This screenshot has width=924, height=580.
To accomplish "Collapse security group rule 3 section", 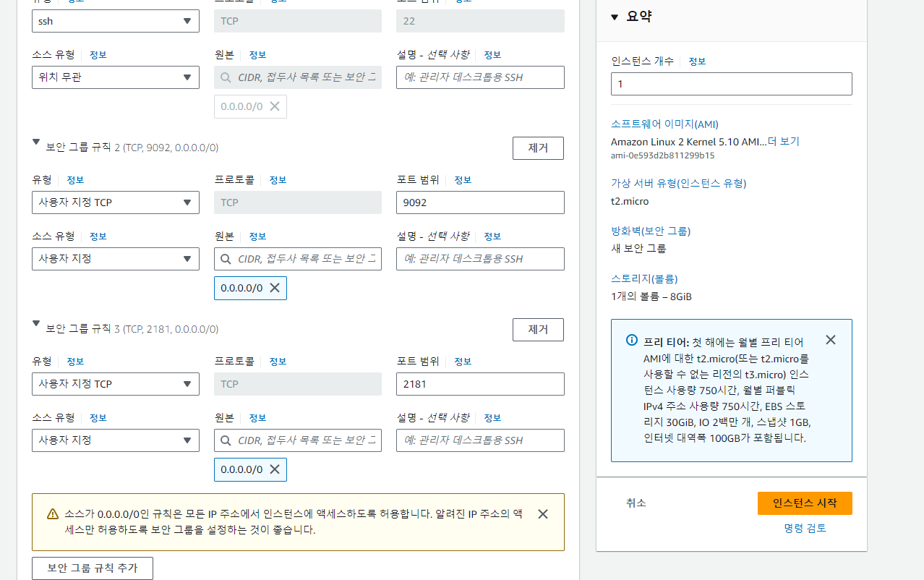I will (x=36, y=324).
